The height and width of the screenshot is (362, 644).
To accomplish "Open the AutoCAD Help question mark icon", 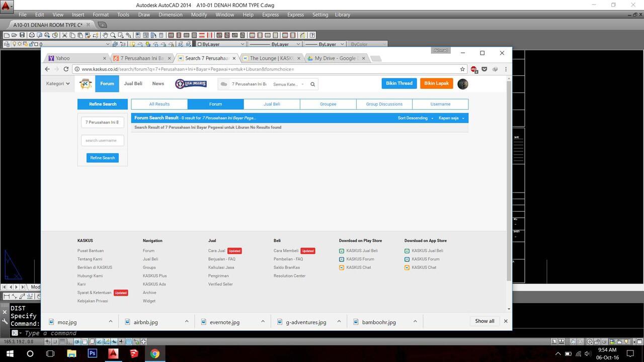I will point(312,35).
